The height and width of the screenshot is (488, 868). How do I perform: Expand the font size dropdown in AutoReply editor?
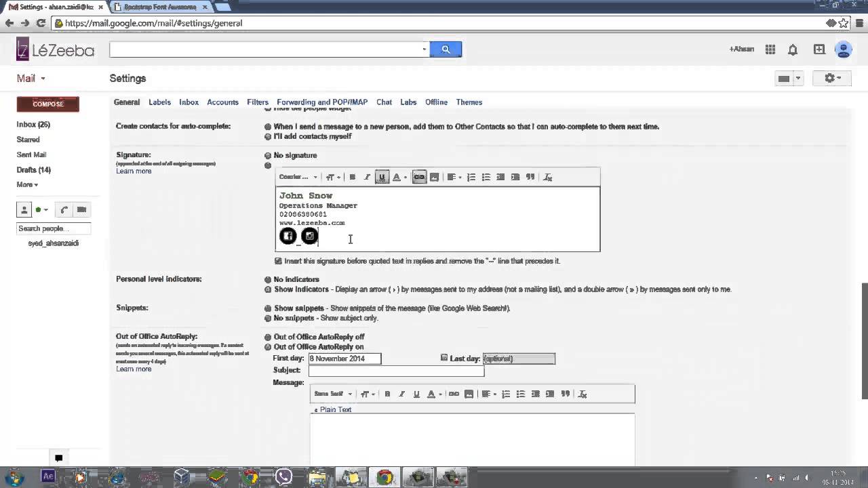[366, 394]
